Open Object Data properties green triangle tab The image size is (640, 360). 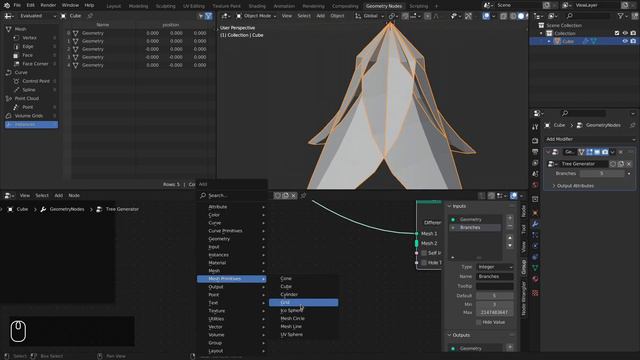pos(535,268)
